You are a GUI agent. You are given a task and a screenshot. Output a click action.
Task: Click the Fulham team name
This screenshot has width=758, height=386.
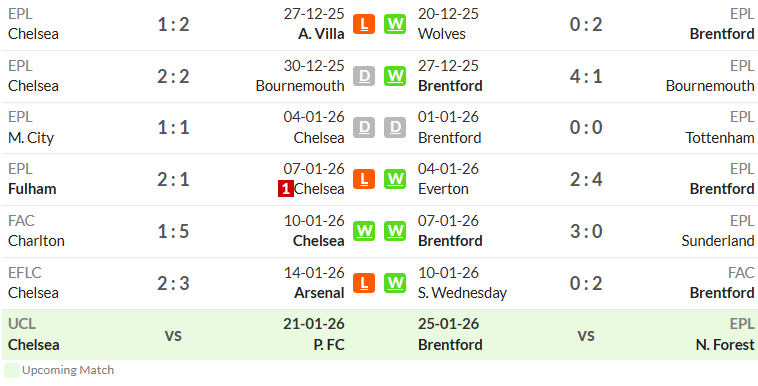coord(32,189)
